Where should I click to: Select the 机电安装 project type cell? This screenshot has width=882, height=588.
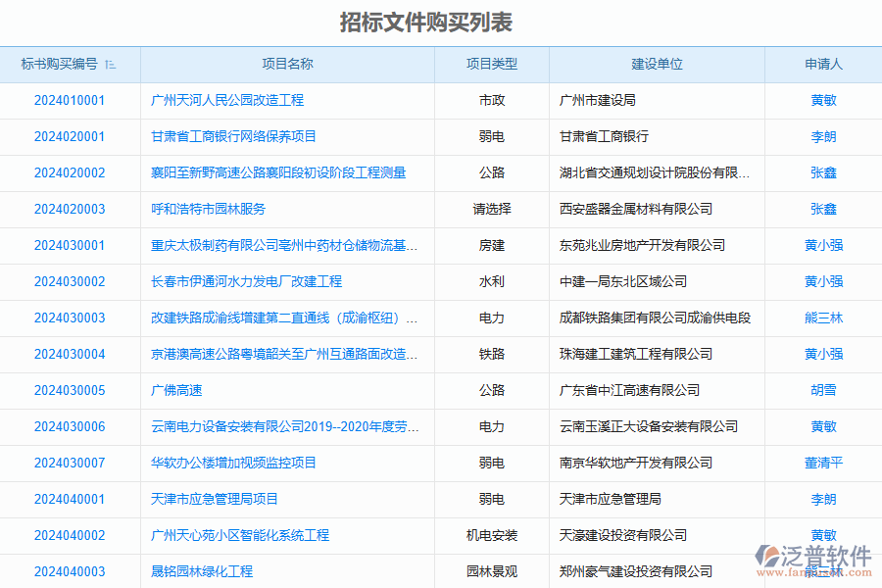(x=492, y=536)
